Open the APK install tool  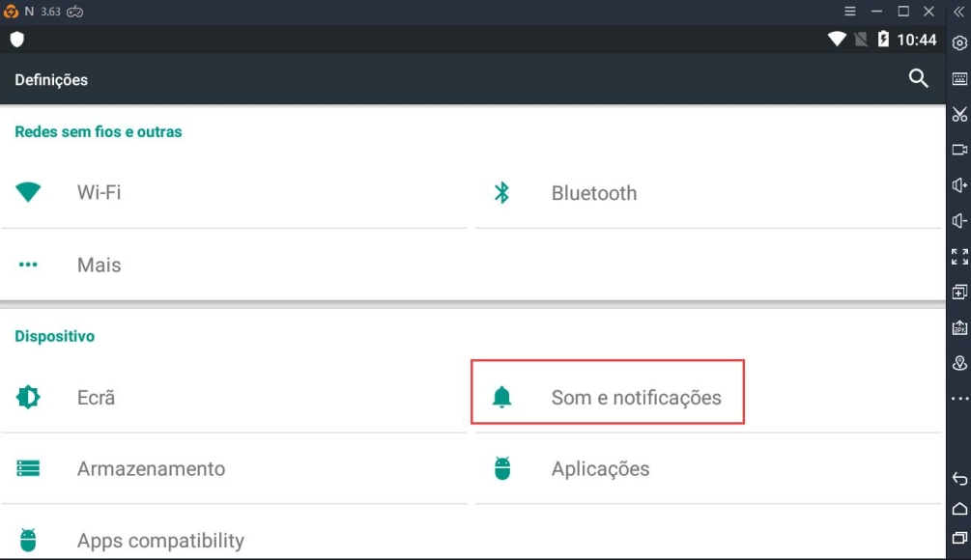click(957, 326)
